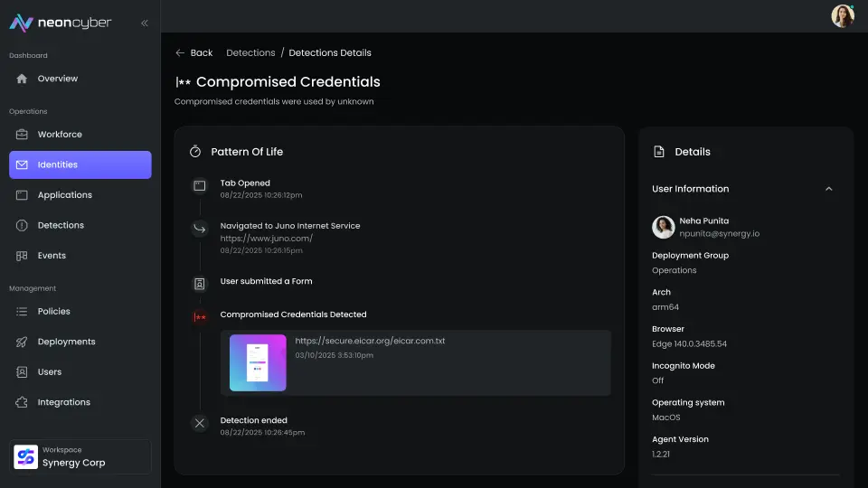The image size is (868, 488).
Task: Click the Detections breadcrumb link
Action: click(250, 52)
